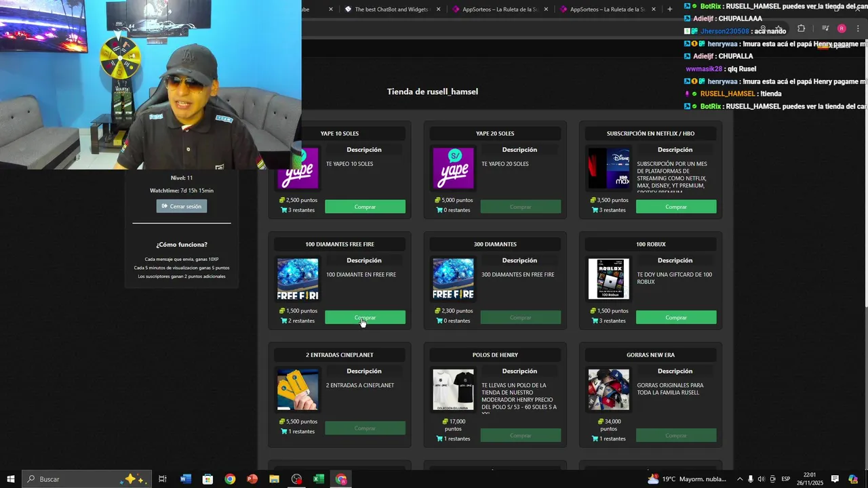The image size is (868, 488).
Task: Open the Yape logo image on YAPE 10 SOLES
Action: point(298,168)
